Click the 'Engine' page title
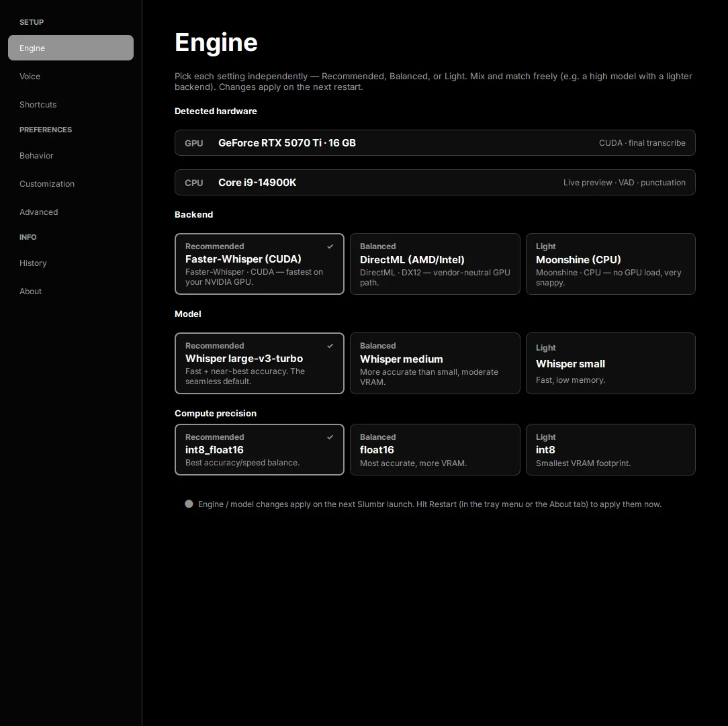 [216, 42]
